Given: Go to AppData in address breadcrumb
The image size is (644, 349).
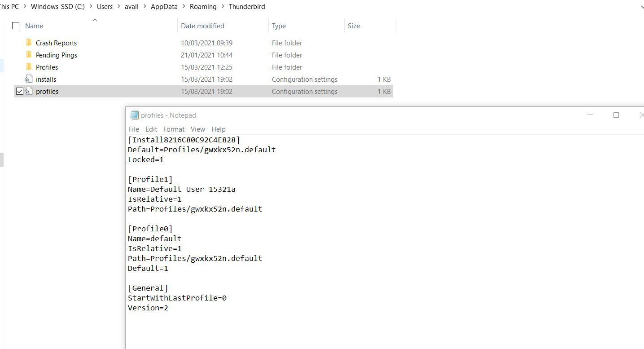Looking at the screenshot, I should pos(164,6).
